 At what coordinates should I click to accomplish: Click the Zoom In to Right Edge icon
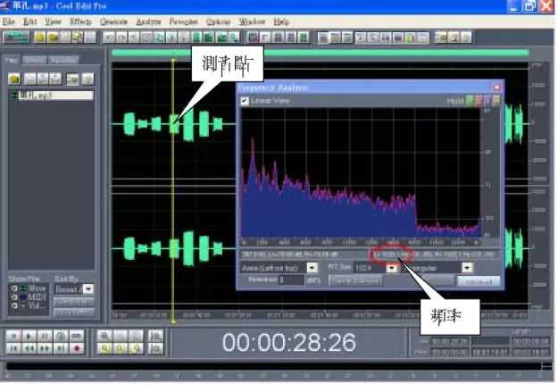pos(136,348)
